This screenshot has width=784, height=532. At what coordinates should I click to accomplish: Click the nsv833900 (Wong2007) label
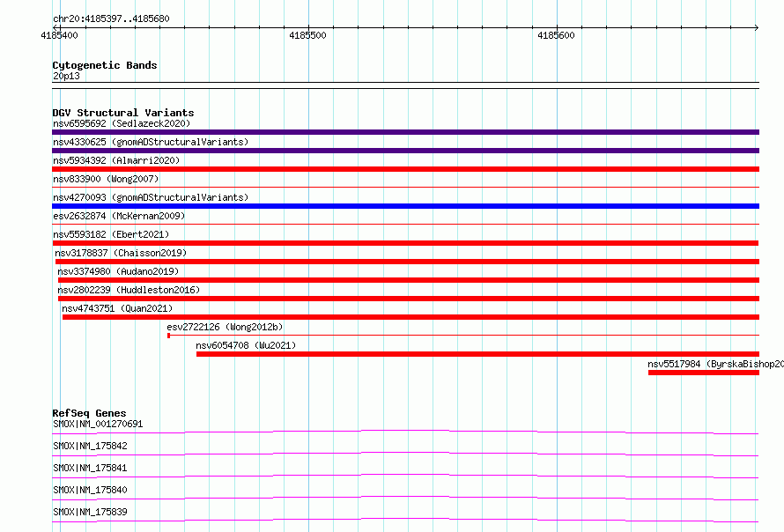pyautogui.click(x=106, y=179)
